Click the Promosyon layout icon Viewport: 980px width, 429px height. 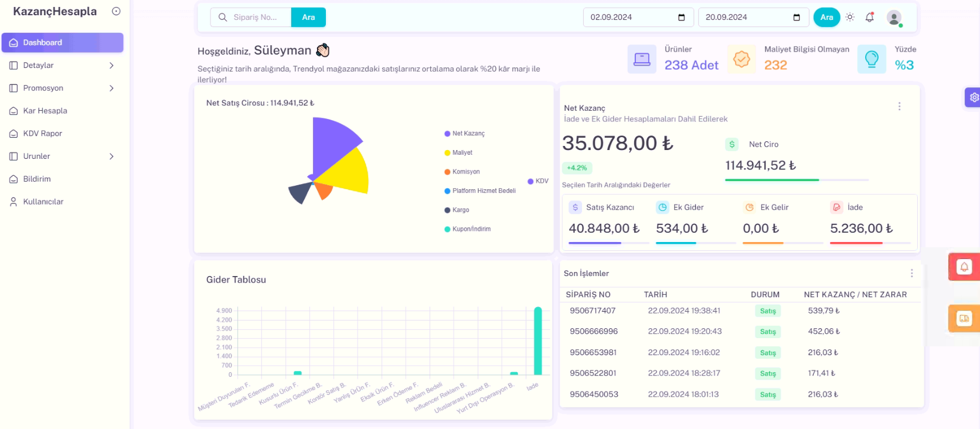13,88
